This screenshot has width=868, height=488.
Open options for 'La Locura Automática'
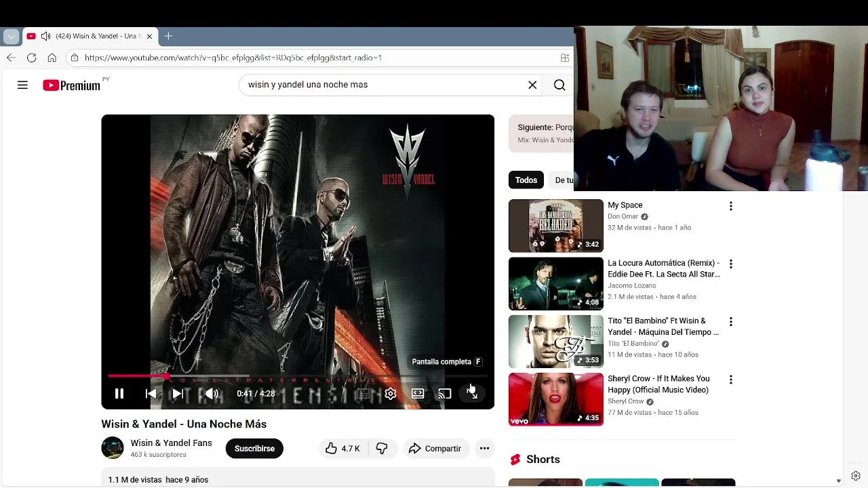[730, 264]
